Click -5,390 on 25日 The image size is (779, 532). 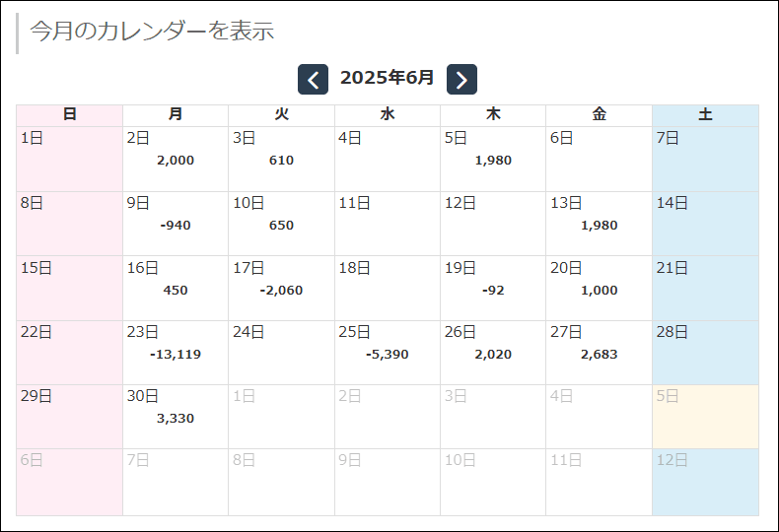[x=387, y=354]
